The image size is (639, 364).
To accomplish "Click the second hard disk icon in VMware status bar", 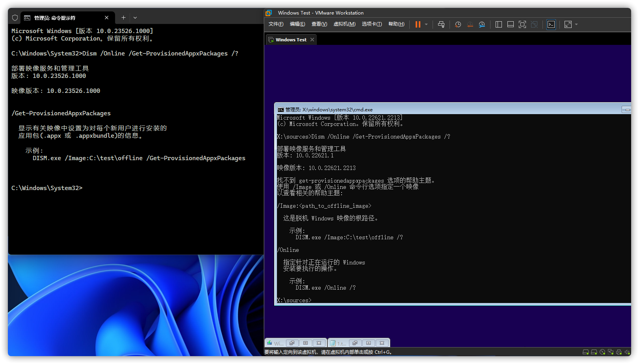I will pos(594,352).
